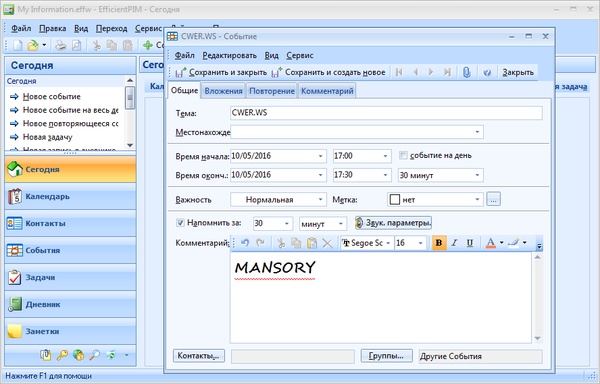Click the ellipsis button next to Метка
Viewport: 600px width, 384px height.
(493, 199)
